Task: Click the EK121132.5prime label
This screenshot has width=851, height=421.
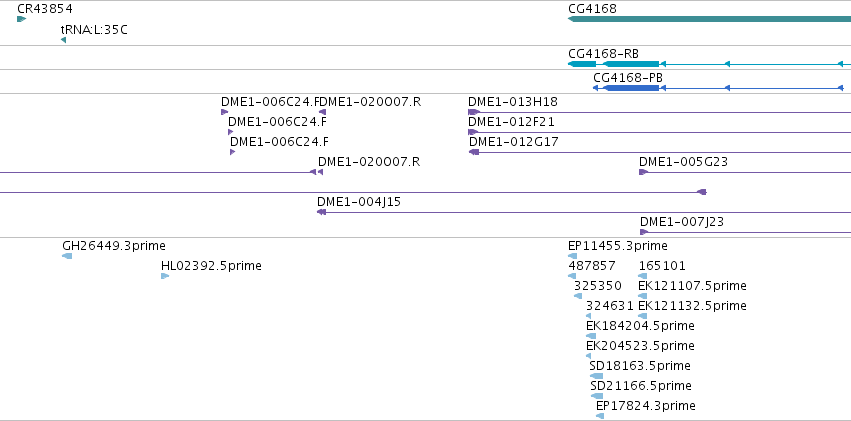Action: pos(693,306)
